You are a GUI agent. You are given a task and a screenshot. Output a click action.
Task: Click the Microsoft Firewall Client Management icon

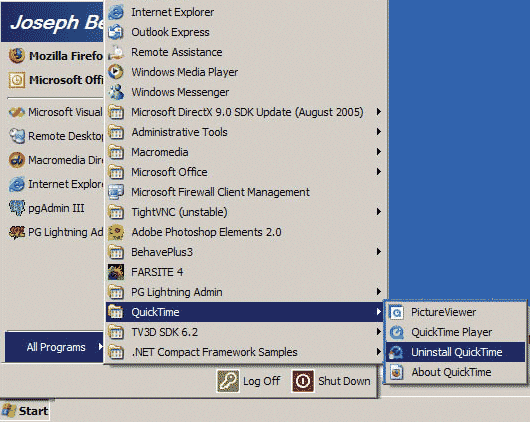tap(116, 192)
